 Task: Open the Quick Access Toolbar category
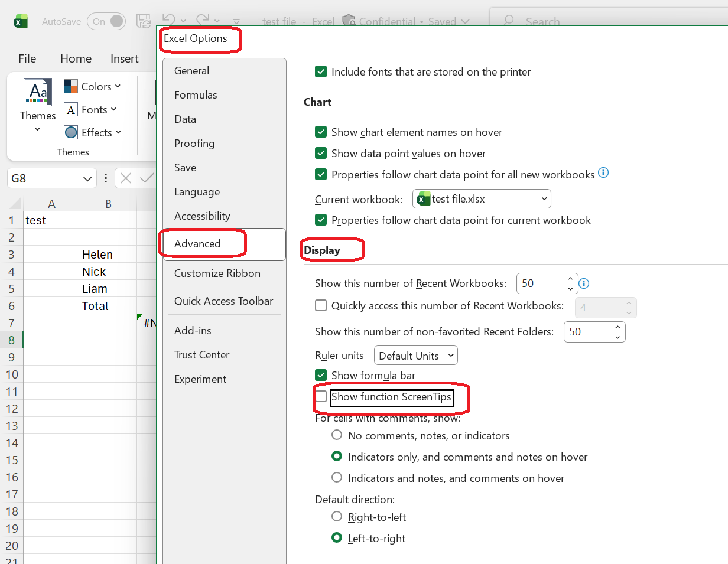coord(224,301)
